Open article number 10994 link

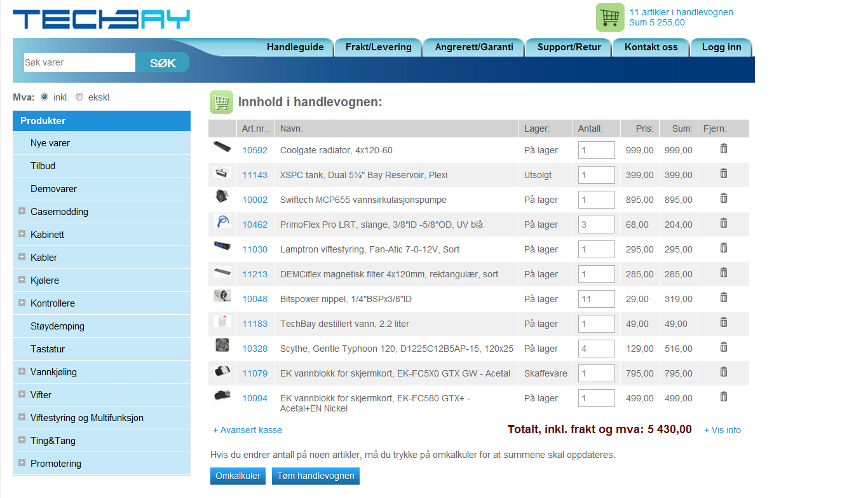coord(255,398)
